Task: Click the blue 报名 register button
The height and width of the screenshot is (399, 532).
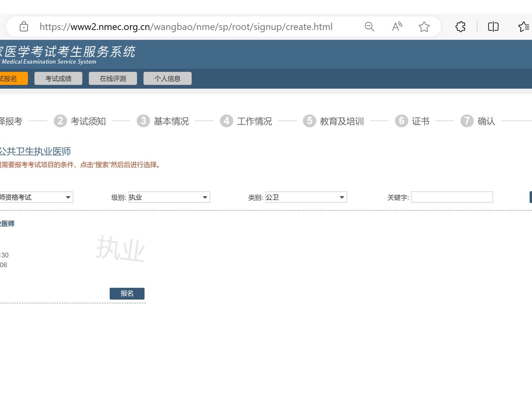Action: pos(127,293)
